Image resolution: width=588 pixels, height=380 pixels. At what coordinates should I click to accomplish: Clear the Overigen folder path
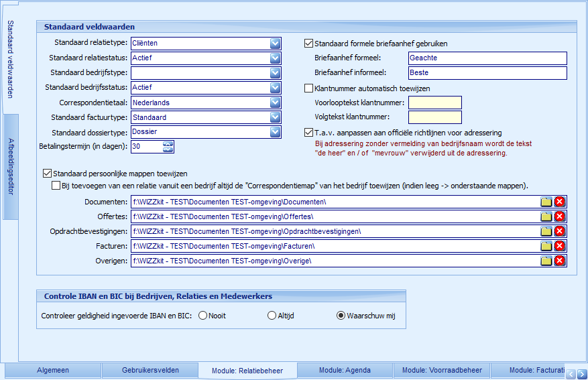point(560,261)
